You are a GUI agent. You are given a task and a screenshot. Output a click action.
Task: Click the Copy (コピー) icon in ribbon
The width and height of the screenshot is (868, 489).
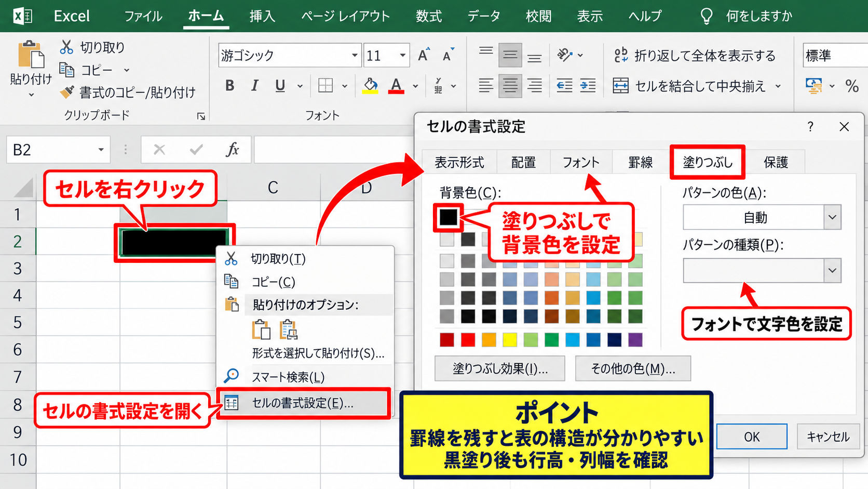coord(66,70)
